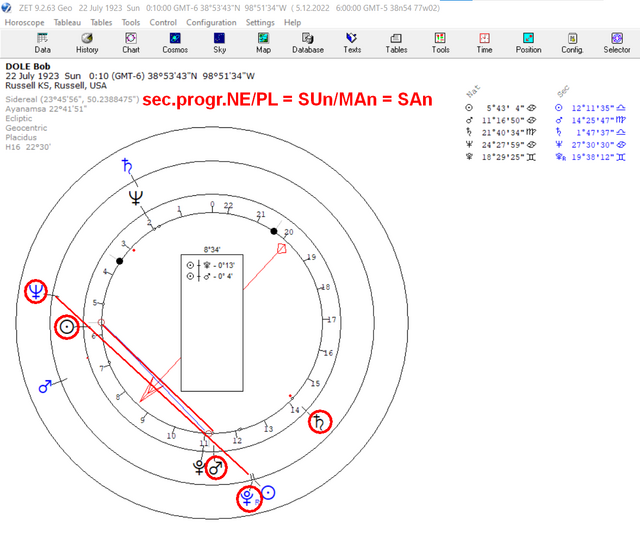Open the Configuration menu
Screen dimensions: 640x545
pos(211,22)
